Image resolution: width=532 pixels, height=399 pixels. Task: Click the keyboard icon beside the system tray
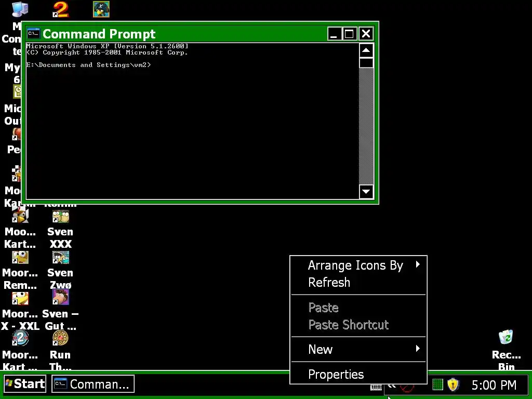tap(376, 387)
